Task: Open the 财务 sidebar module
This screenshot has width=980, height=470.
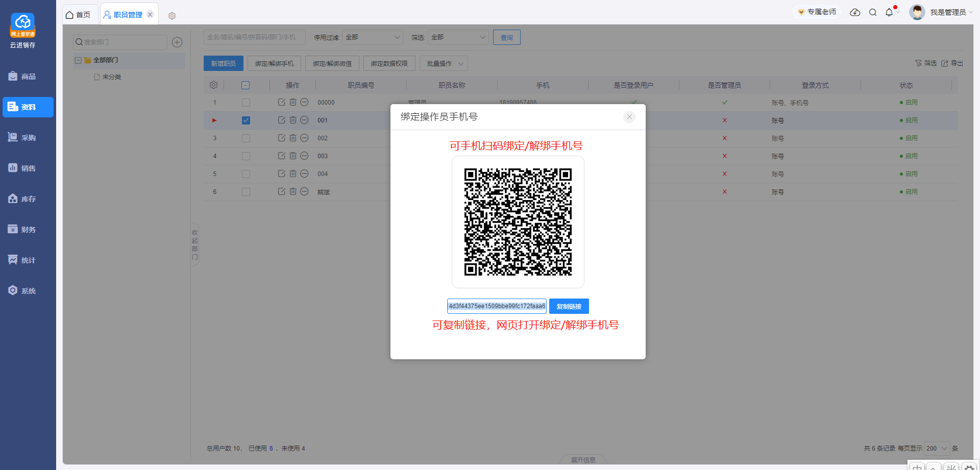Action: [28, 230]
